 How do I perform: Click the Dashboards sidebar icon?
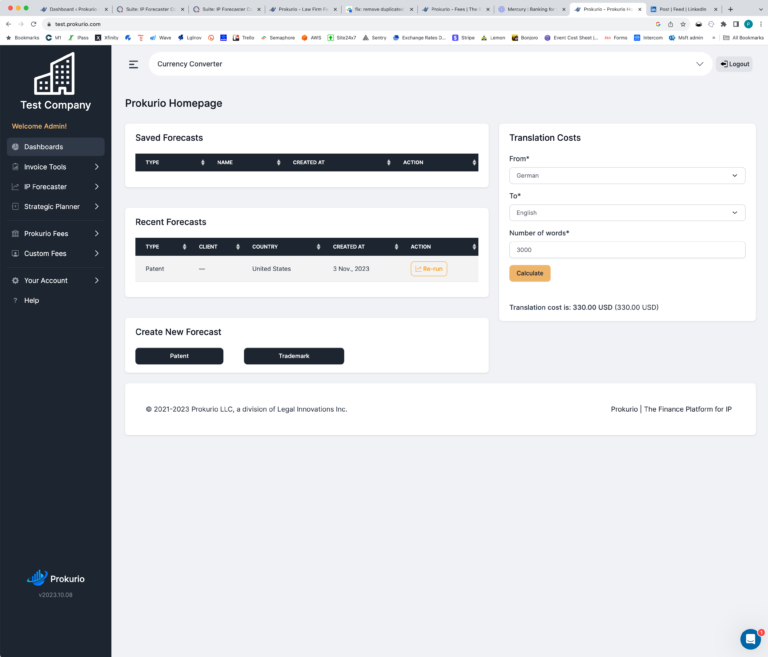click(15, 146)
